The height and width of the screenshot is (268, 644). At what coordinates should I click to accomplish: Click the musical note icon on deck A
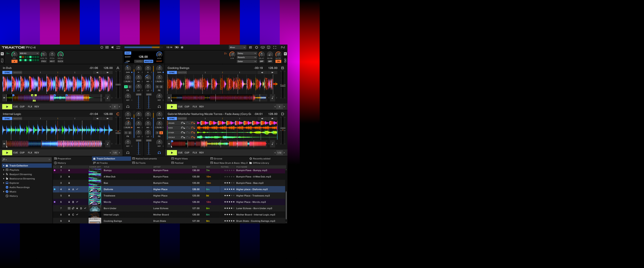coord(108,98)
